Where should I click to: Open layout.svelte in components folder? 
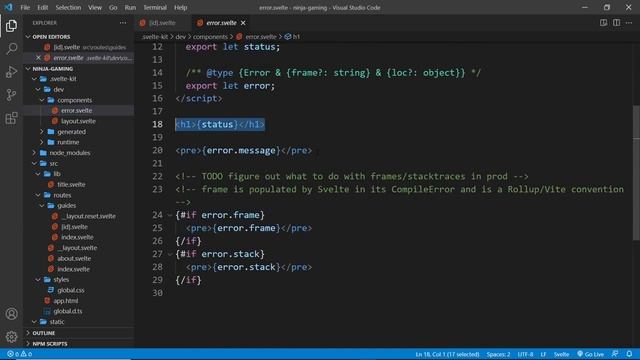pos(78,121)
